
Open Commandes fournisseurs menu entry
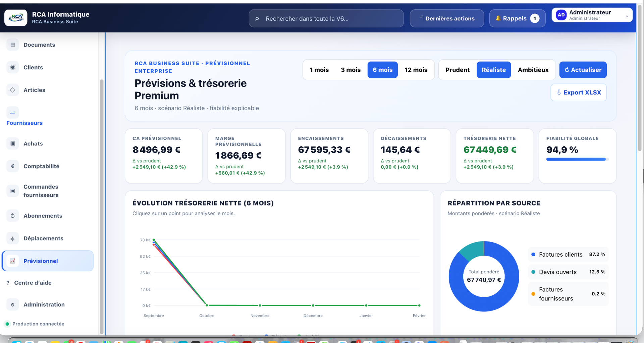(47, 191)
